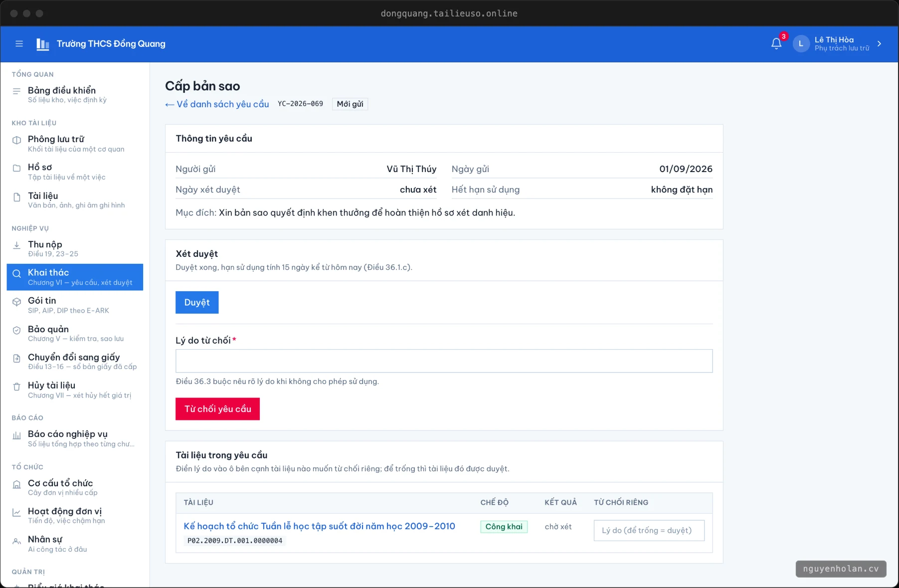
Task: Open Kế hoạch tổ chức Tuần lễ document link
Action: pyautogui.click(x=319, y=526)
